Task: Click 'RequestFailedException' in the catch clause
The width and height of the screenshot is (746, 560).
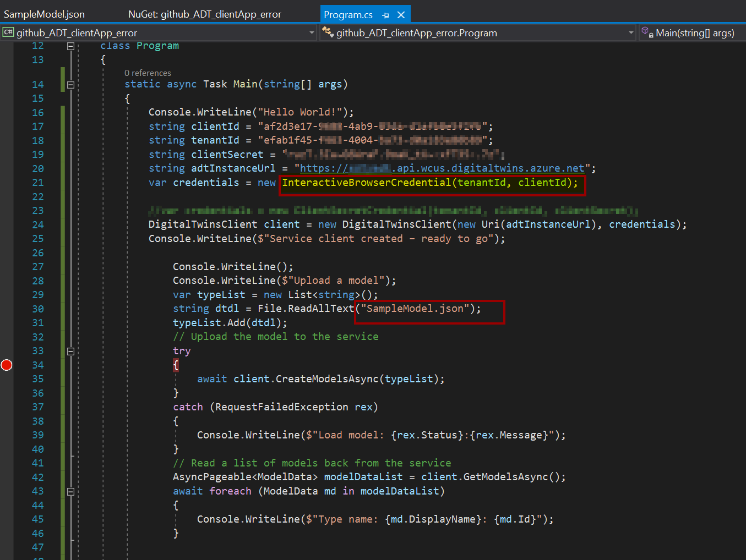Action: pyautogui.click(x=282, y=407)
